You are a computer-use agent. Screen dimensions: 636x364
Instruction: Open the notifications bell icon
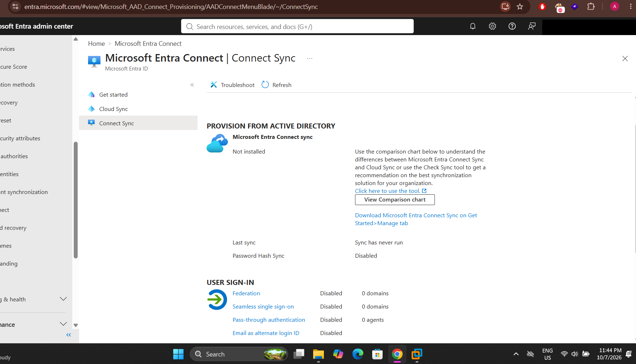point(472,26)
